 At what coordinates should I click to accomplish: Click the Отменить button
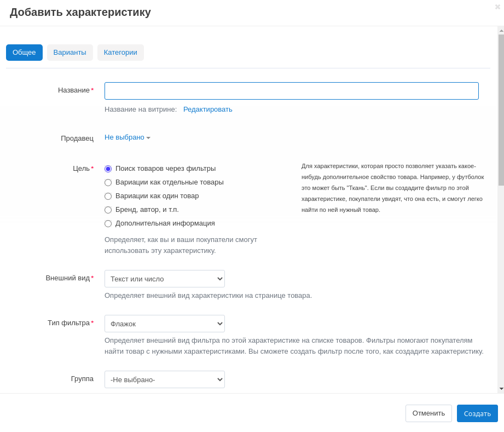(x=428, y=413)
